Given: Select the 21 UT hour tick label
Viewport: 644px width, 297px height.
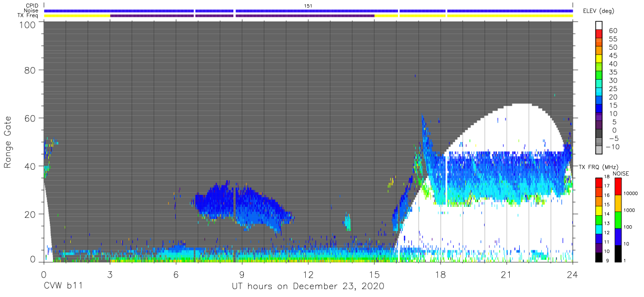Looking at the screenshot, I should point(506,274).
